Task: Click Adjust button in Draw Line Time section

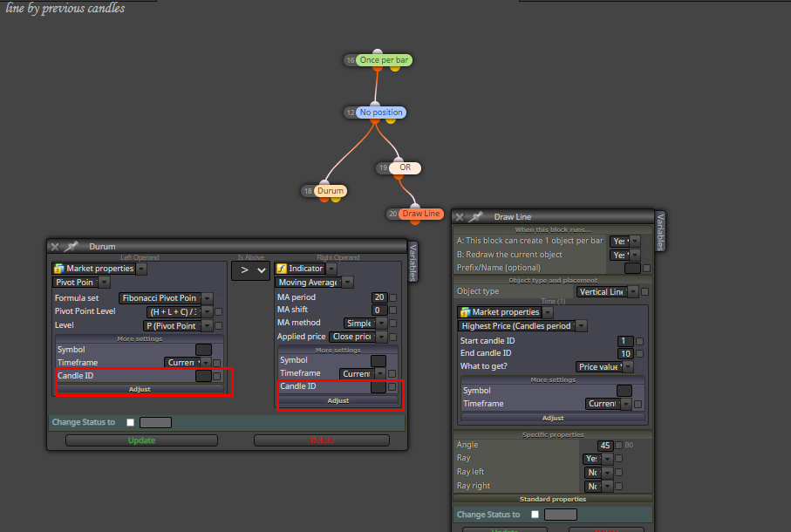Action: pos(553,418)
